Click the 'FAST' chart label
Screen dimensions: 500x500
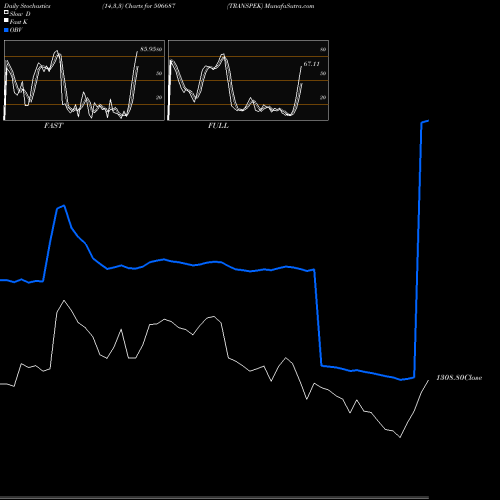[x=53, y=126]
